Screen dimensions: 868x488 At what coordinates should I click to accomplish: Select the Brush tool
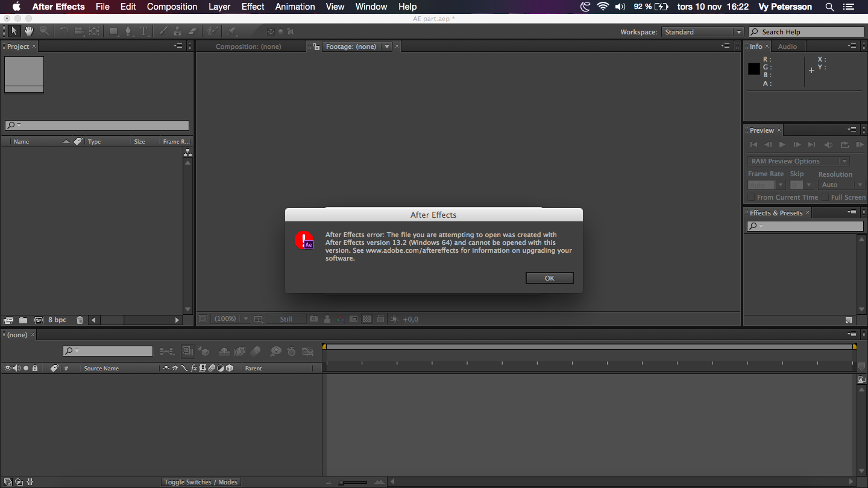[x=163, y=31]
